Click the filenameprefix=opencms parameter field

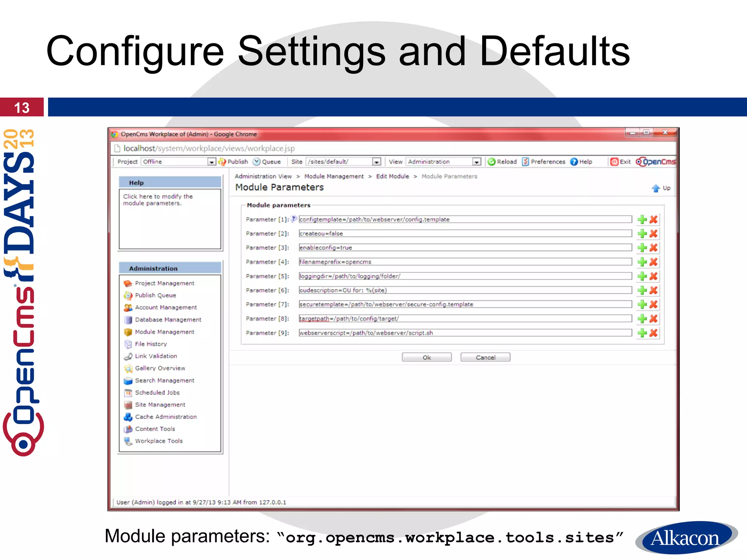pyautogui.click(x=465, y=262)
